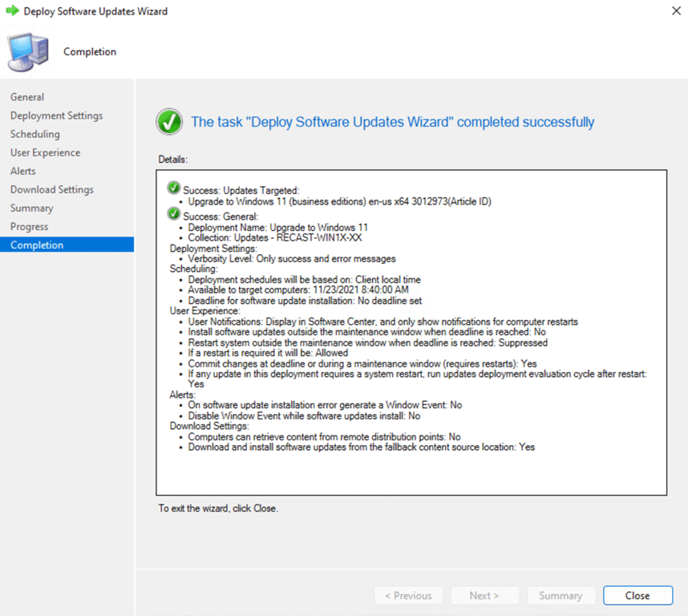Jump to the Summary step in sidebar
688x616 pixels.
pyautogui.click(x=31, y=208)
